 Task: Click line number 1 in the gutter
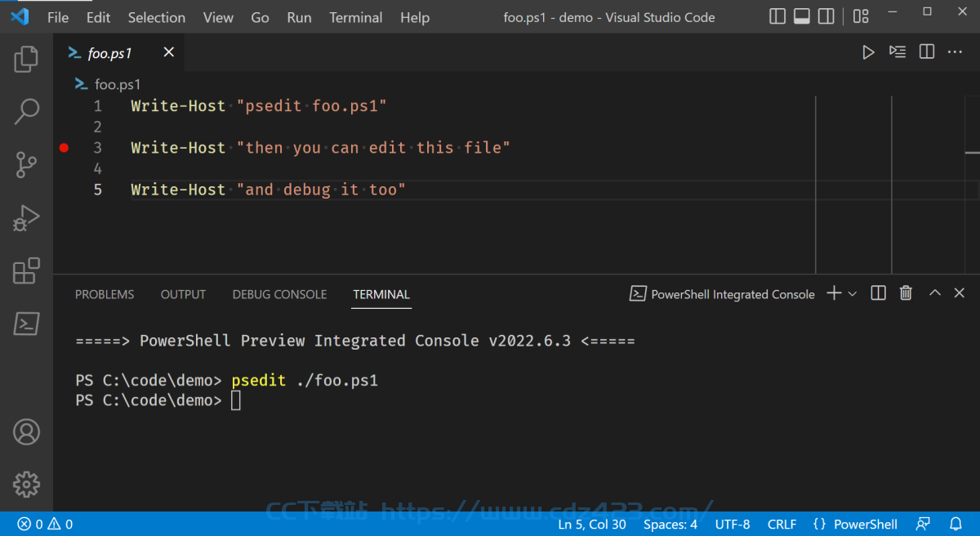tap(98, 106)
